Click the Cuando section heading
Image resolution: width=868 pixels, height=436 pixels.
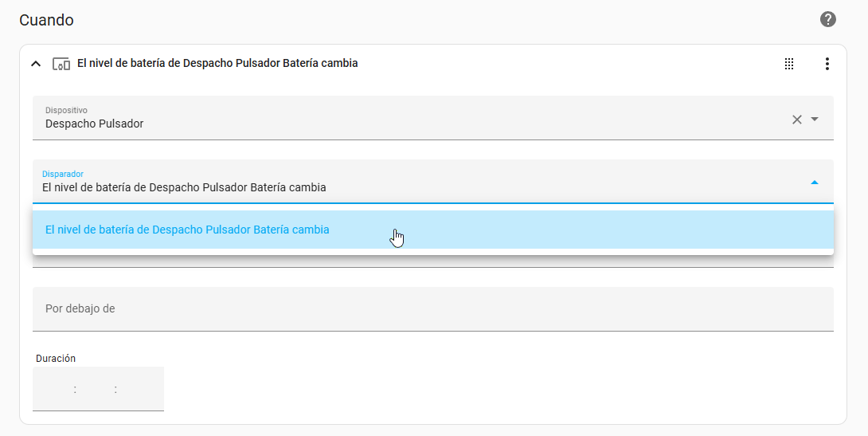(46, 20)
